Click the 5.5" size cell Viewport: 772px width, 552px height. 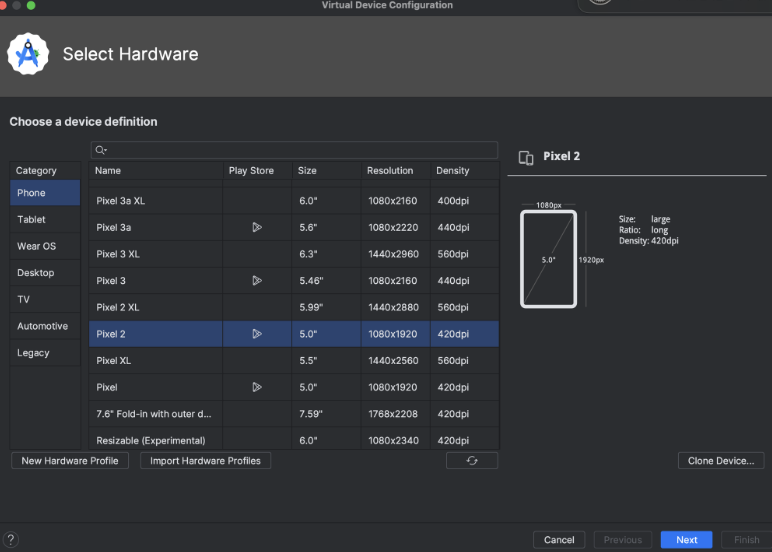pos(326,360)
